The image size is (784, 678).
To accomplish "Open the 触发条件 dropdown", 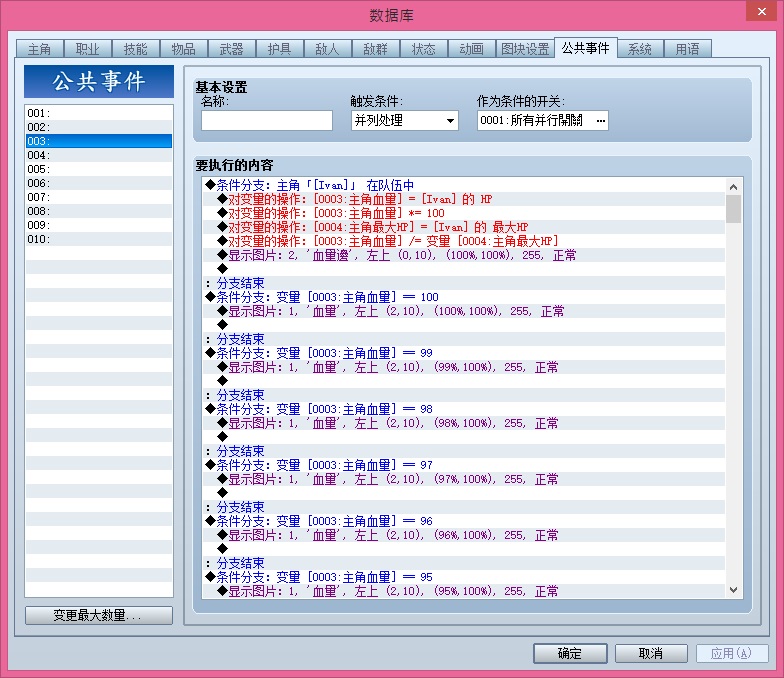I will click(x=405, y=120).
